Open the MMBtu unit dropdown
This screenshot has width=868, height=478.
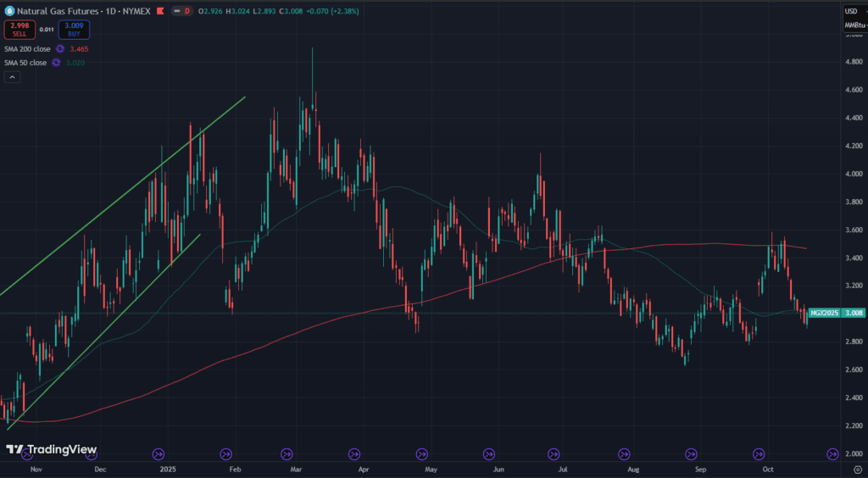(854, 25)
